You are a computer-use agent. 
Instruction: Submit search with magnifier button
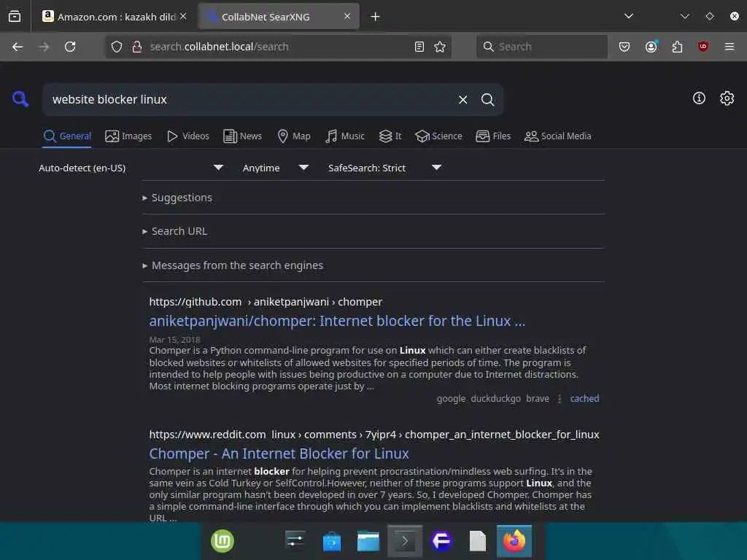[487, 99]
